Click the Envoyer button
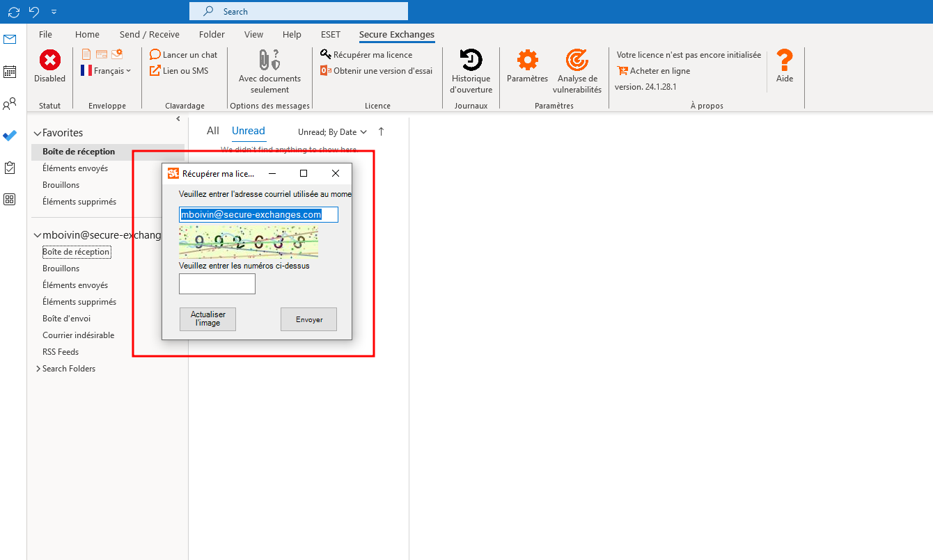The width and height of the screenshot is (933, 560). pyautogui.click(x=309, y=319)
